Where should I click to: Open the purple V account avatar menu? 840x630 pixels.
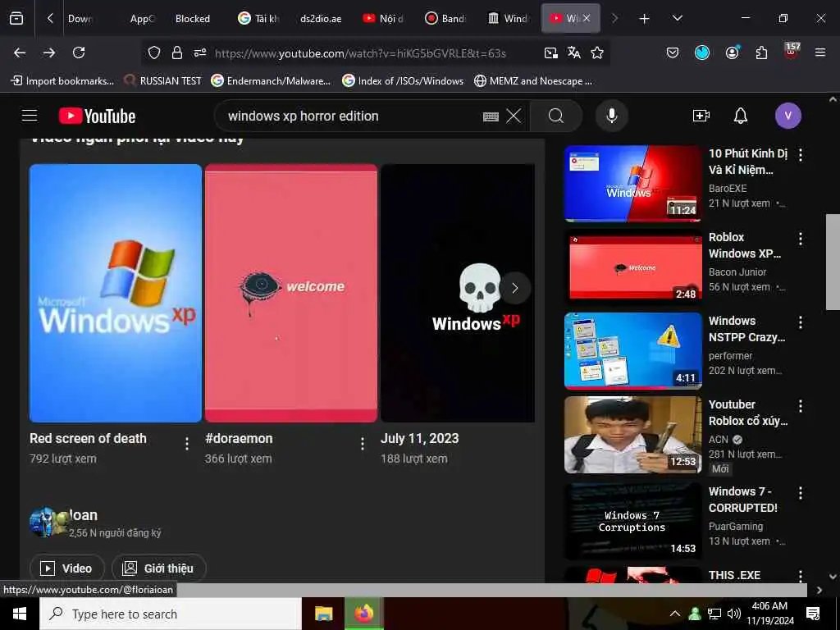[x=787, y=116]
